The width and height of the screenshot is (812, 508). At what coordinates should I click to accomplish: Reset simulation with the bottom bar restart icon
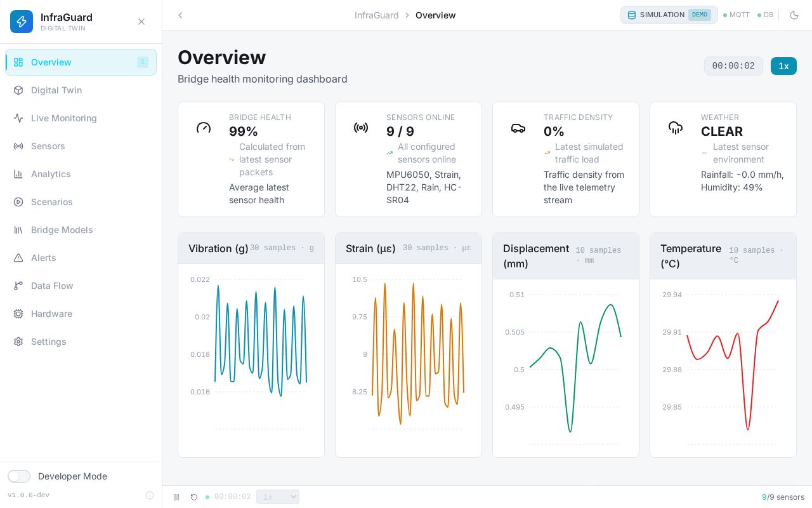194,497
